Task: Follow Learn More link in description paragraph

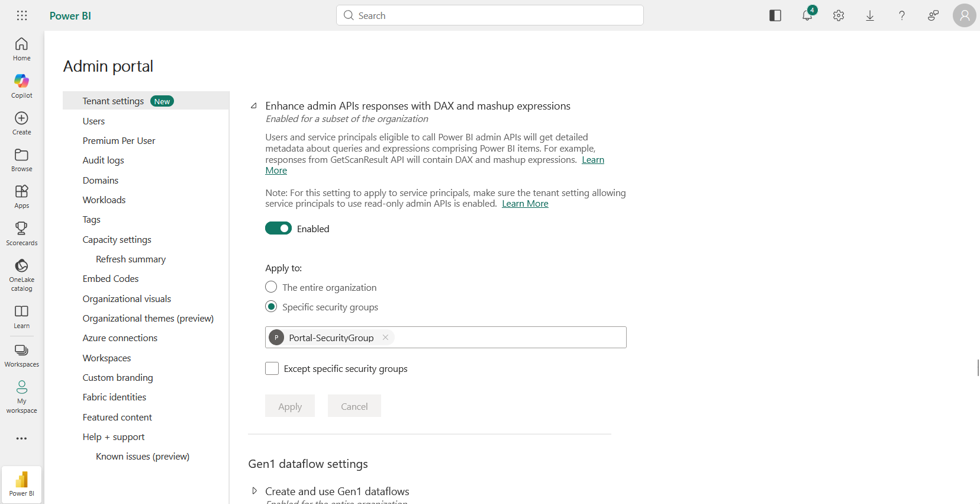Action: (592, 160)
